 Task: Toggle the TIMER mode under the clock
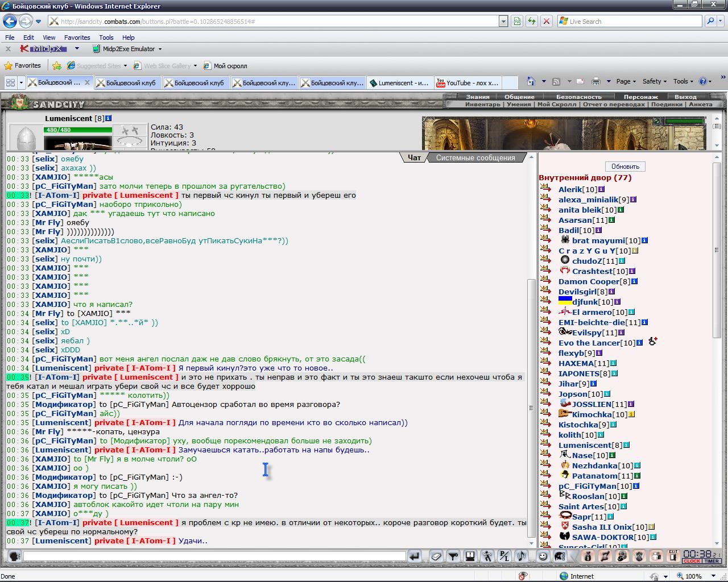[712, 562]
